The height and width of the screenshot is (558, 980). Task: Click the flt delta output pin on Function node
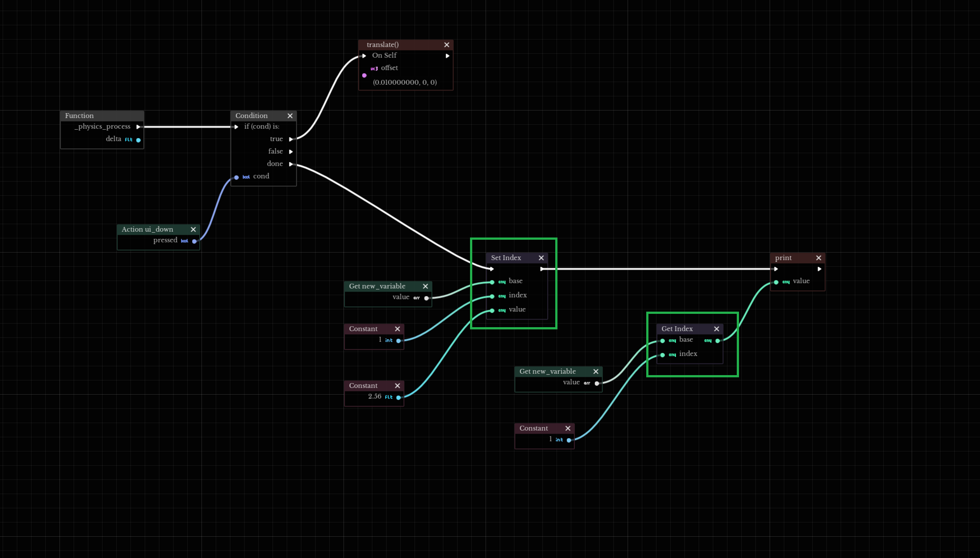138,140
